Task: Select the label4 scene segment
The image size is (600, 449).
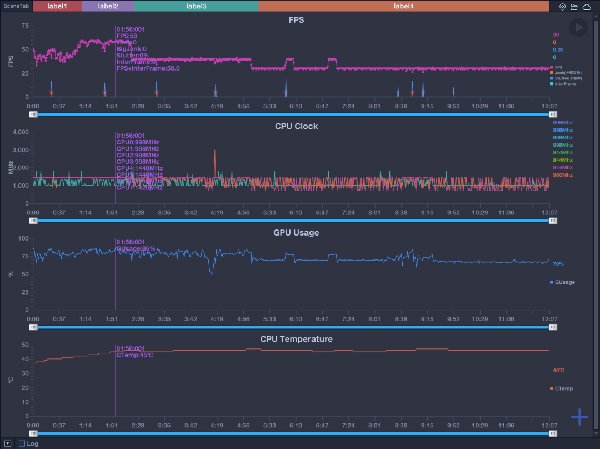Action: [403, 6]
